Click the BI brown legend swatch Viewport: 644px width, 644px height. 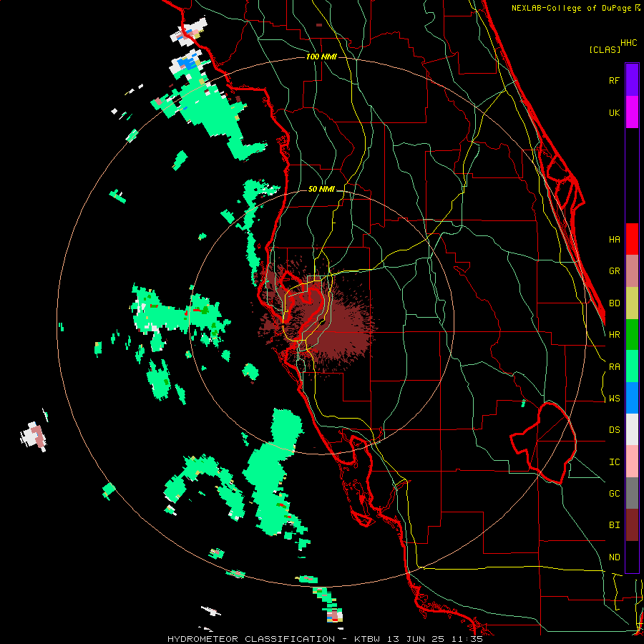click(632, 525)
